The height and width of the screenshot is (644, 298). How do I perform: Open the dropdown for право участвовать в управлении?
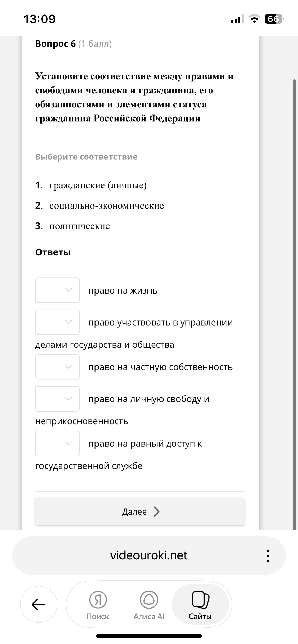click(x=57, y=323)
